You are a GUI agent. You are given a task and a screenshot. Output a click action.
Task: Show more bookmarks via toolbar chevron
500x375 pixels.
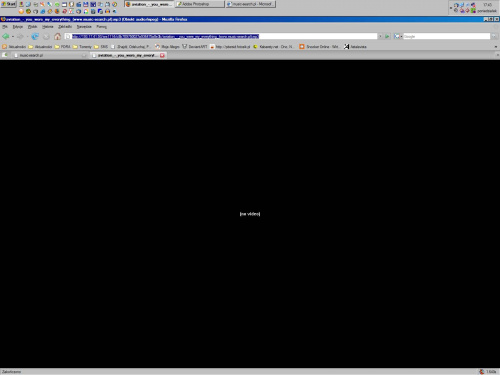496,47
